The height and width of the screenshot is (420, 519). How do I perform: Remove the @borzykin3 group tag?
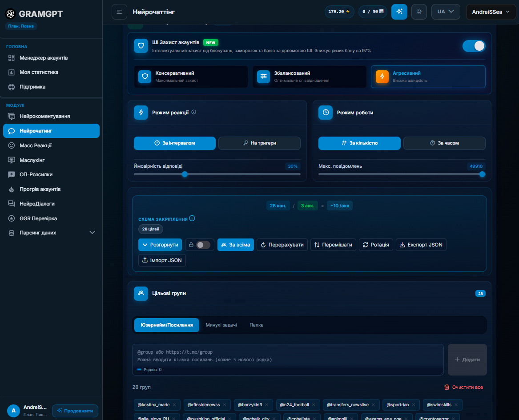coord(267,405)
